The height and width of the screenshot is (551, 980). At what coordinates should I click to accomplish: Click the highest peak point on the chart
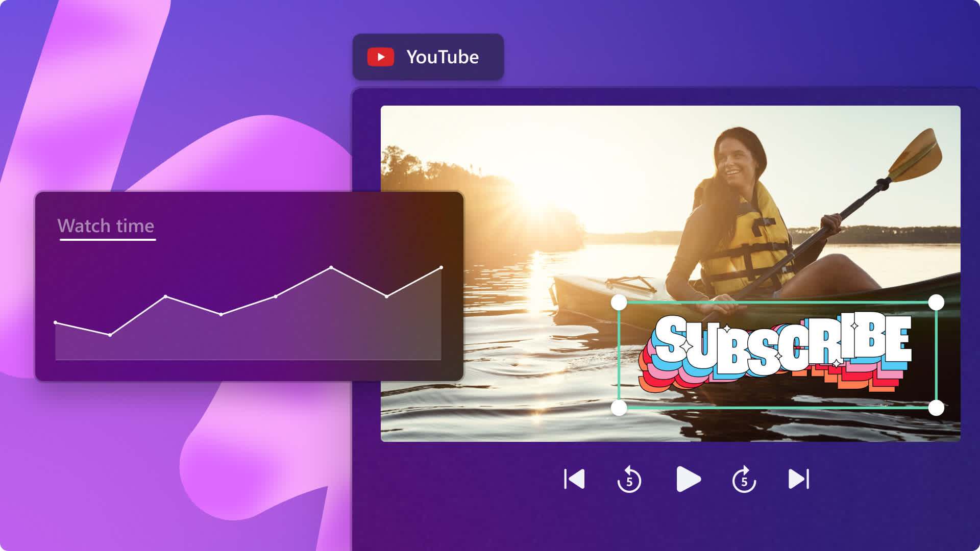tap(331, 267)
